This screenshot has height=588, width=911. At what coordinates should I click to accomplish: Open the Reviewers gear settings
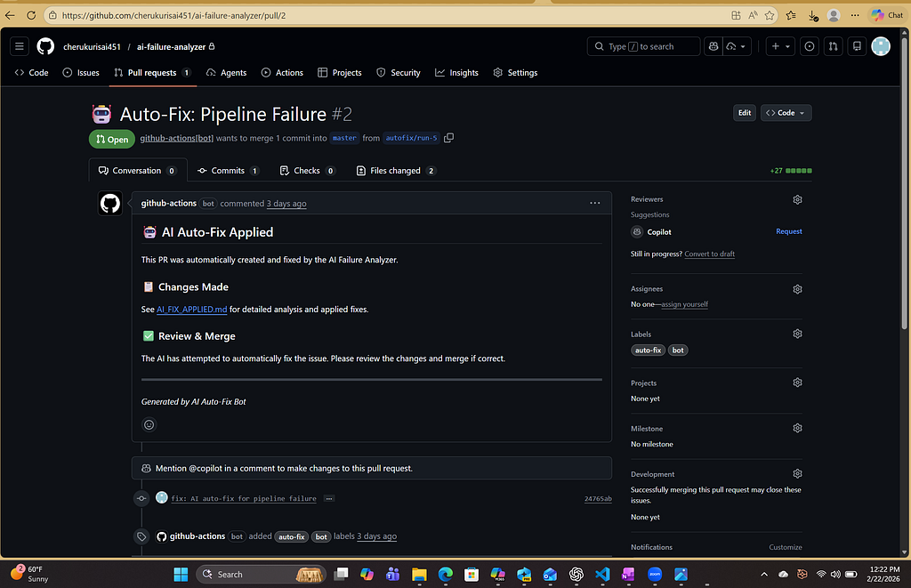(x=797, y=199)
